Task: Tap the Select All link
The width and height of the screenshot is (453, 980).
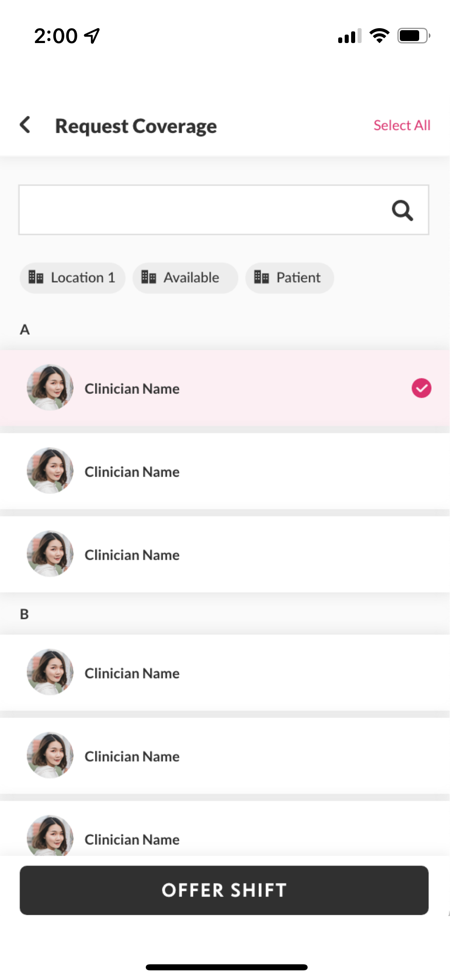Action: click(401, 126)
